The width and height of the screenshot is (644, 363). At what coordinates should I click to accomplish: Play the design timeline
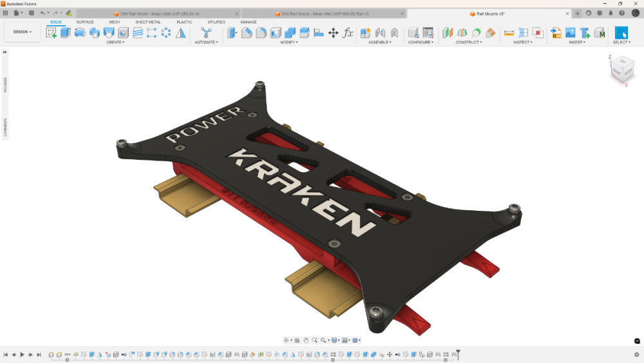[22, 355]
